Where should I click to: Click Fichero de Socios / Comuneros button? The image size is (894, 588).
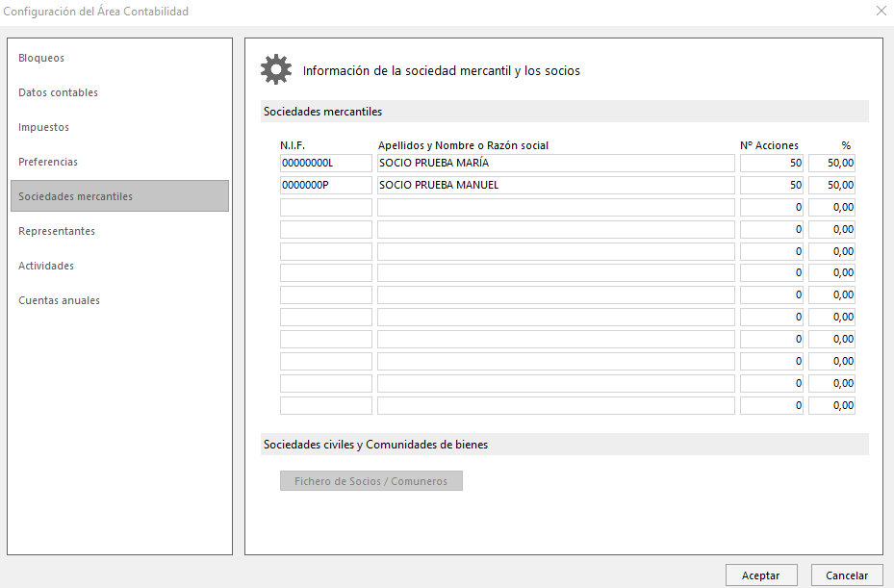pos(371,481)
